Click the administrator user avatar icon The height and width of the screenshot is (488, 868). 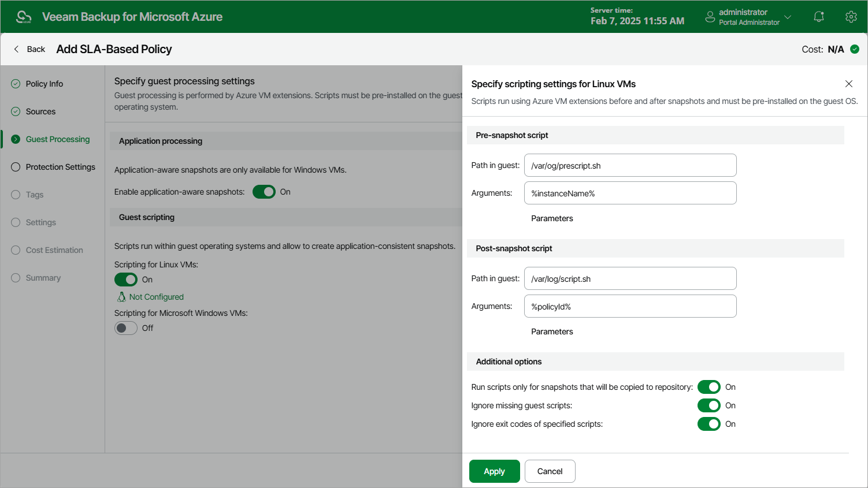tap(710, 17)
